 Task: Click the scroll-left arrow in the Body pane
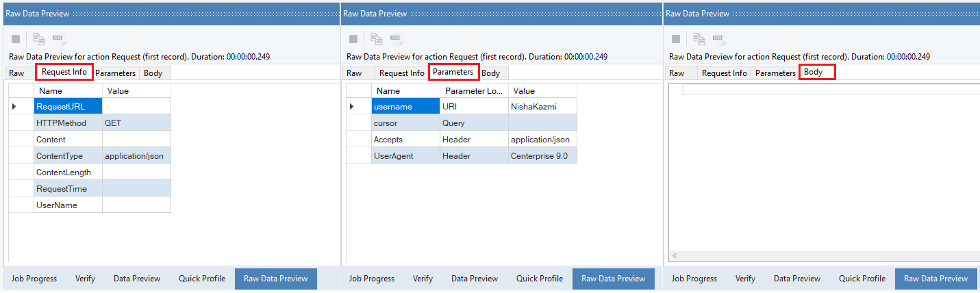[675, 255]
